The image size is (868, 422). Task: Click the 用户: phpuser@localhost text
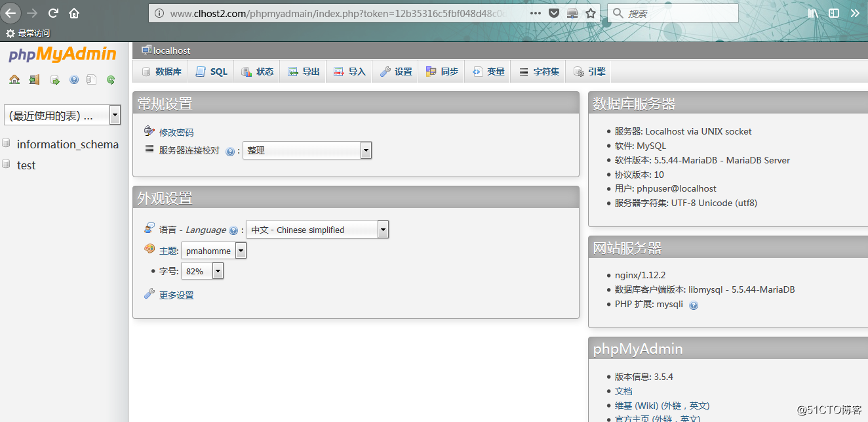pos(665,188)
